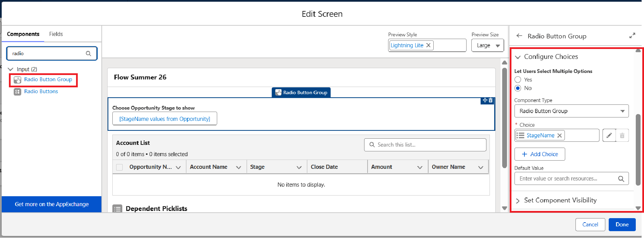The width and height of the screenshot is (644, 238).
Task: Select the Radio Buttons component icon
Action: (x=17, y=92)
